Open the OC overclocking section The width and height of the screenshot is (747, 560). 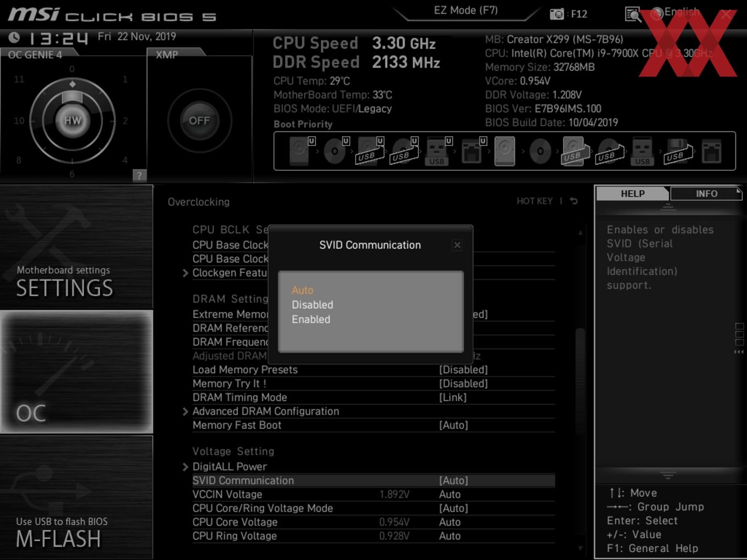pyautogui.click(x=76, y=372)
